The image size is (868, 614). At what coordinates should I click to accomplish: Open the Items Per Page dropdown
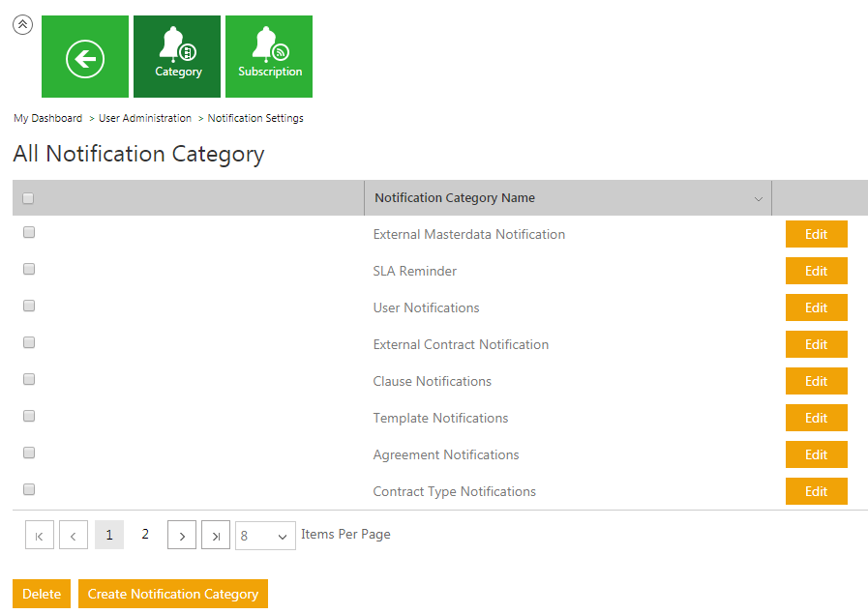265,536
